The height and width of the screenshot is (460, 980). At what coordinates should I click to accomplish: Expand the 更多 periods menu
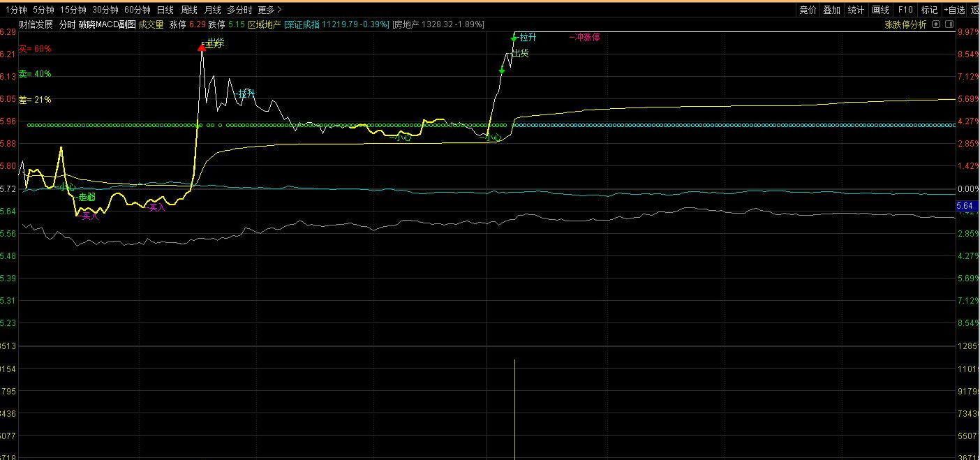pos(269,10)
